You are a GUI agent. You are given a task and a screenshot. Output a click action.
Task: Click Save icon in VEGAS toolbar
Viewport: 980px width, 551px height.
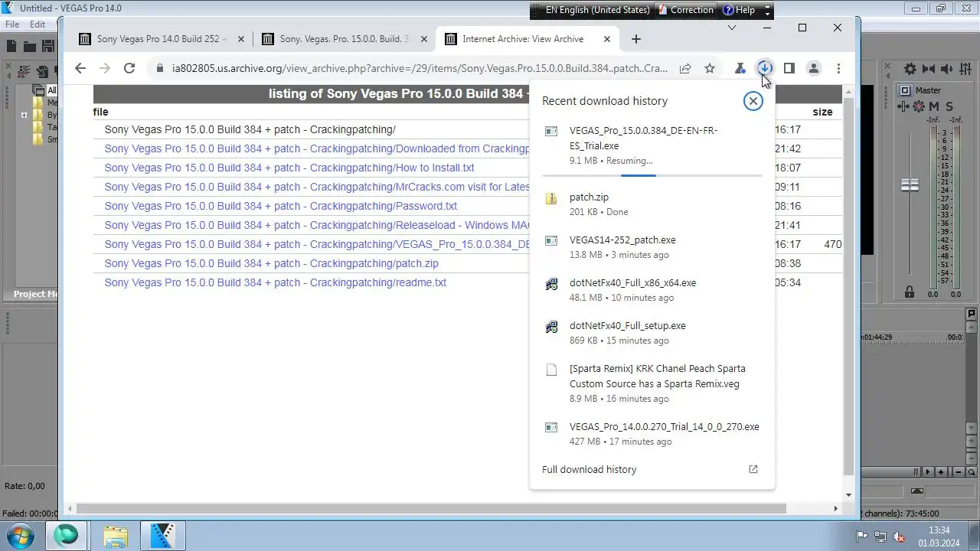[48, 47]
